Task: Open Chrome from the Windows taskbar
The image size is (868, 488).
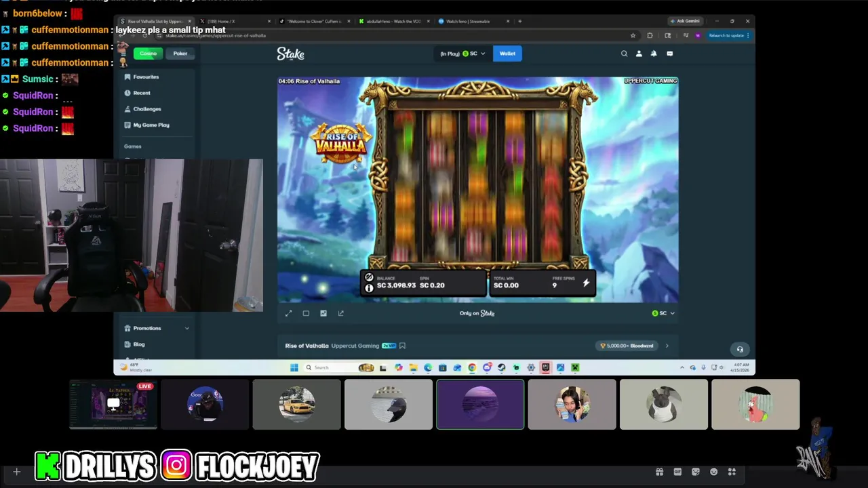Action: [472, 367]
